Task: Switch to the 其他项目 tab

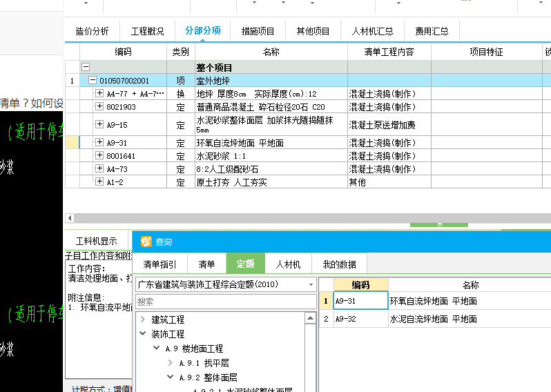Action: pos(313,31)
